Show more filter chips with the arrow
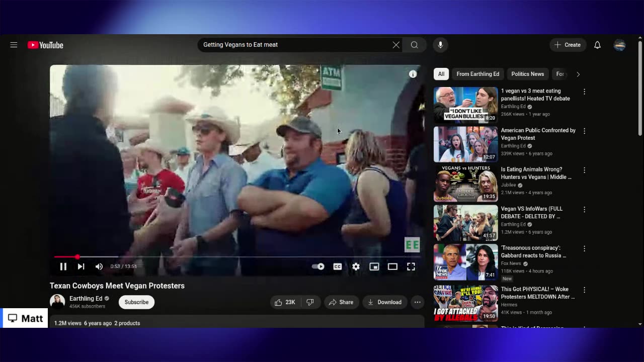Viewport: 644px width, 362px height. tap(578, 74)
